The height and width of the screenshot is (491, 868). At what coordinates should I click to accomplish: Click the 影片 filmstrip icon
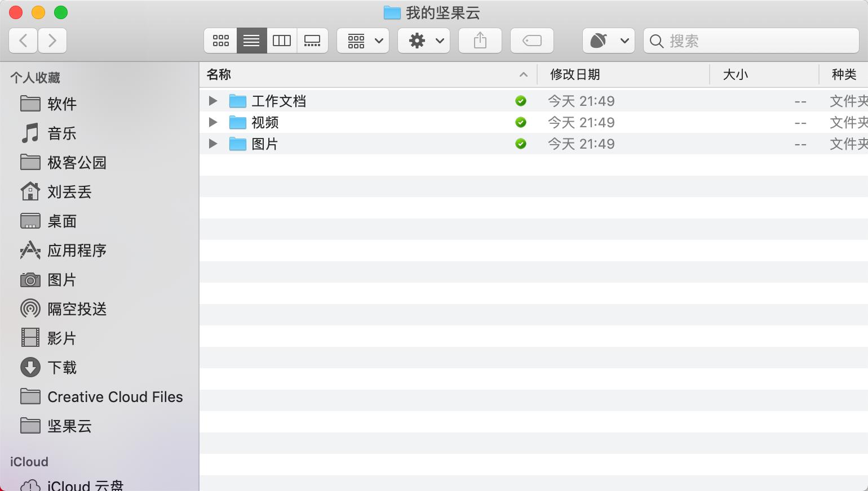(x=30, y=338)
